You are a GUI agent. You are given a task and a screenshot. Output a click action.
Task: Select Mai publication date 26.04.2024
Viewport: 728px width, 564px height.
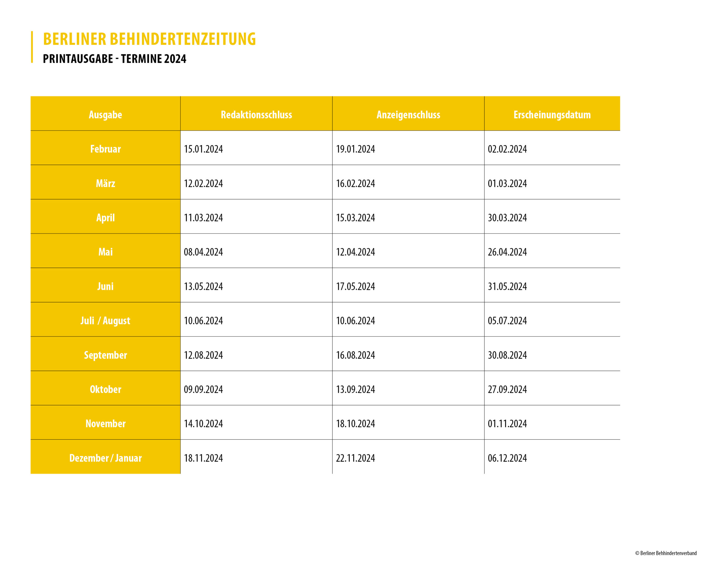pos(507,252)
